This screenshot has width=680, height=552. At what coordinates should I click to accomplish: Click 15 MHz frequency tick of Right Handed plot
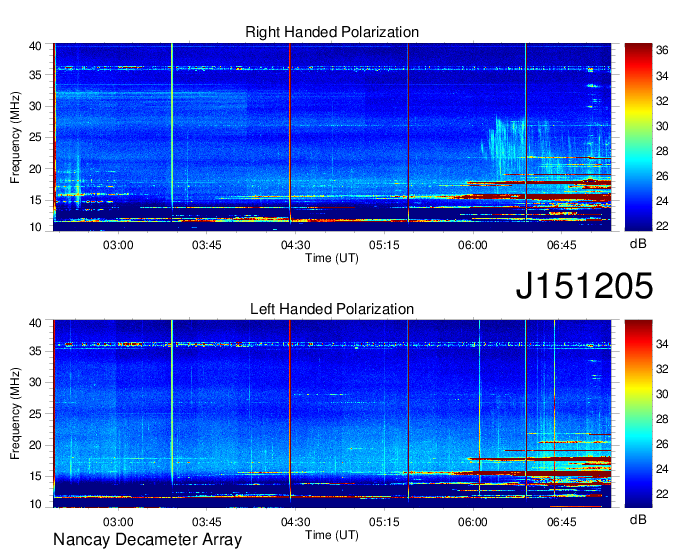click(x=35, y=200)
